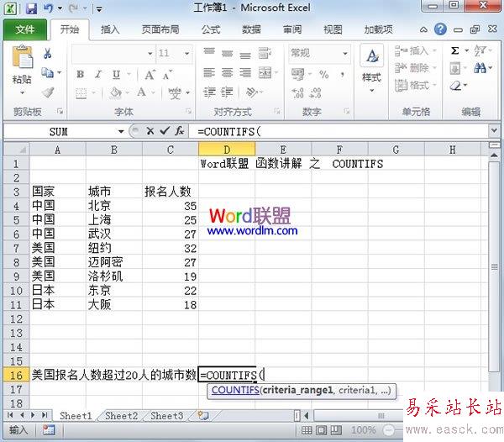Open Customize Quick Access Toolbar dropdown
Viewport: 504px width, 442px height.
click(x=99, y=9)
